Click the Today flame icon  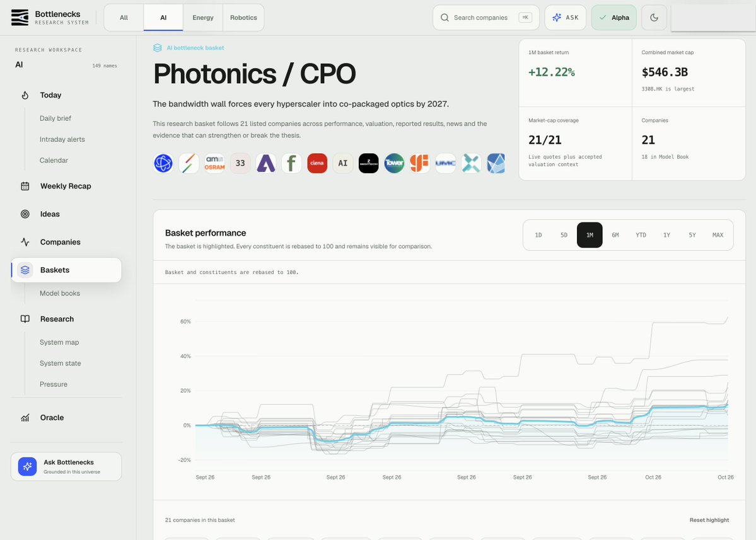[25, 95]
